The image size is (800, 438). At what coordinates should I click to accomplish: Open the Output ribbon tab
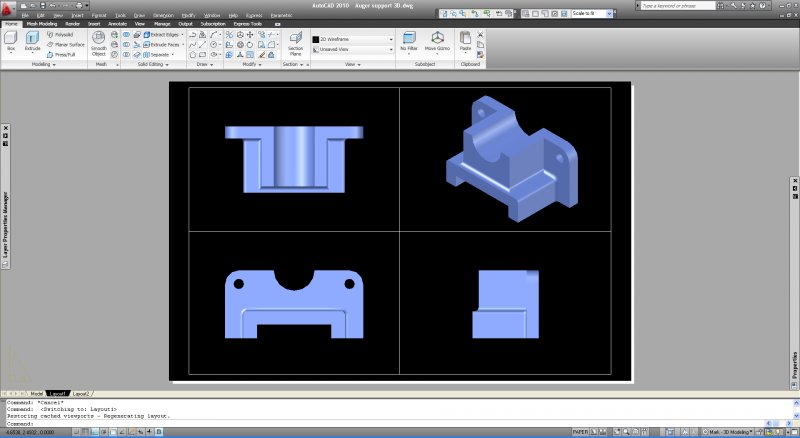[185, 24]
